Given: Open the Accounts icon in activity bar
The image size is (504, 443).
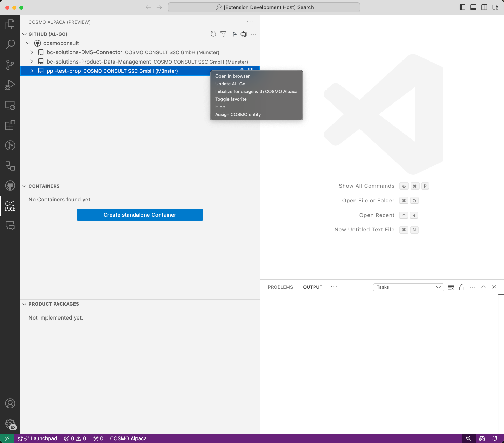Looking at the screenshot, I should click(10, 403).
